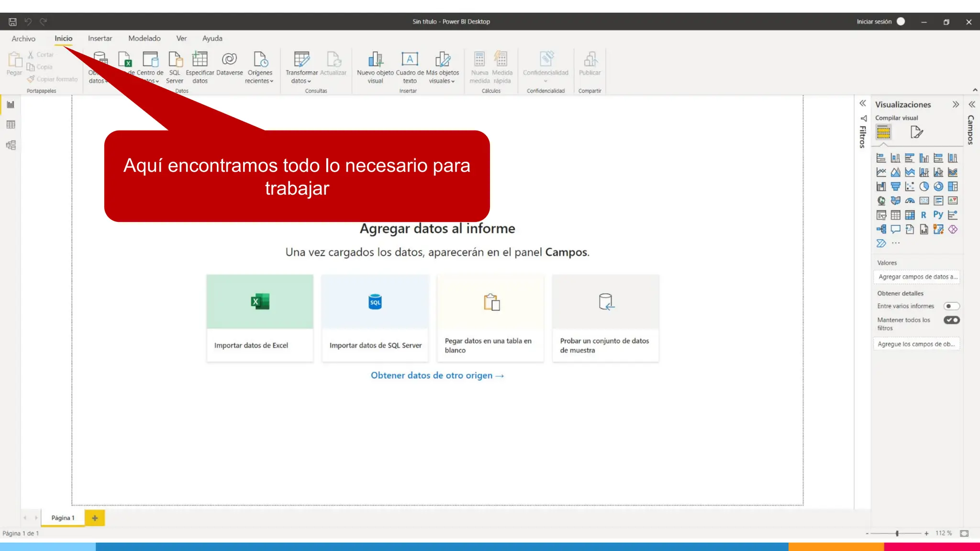Click Importar datos de Excel card
The height and width of the screenshot is (551, 980).
point(260,318)
